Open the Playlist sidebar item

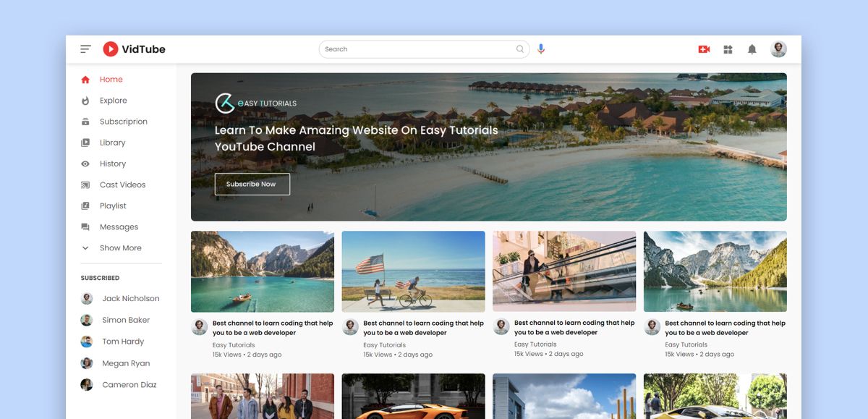click(x=113, y=206)
